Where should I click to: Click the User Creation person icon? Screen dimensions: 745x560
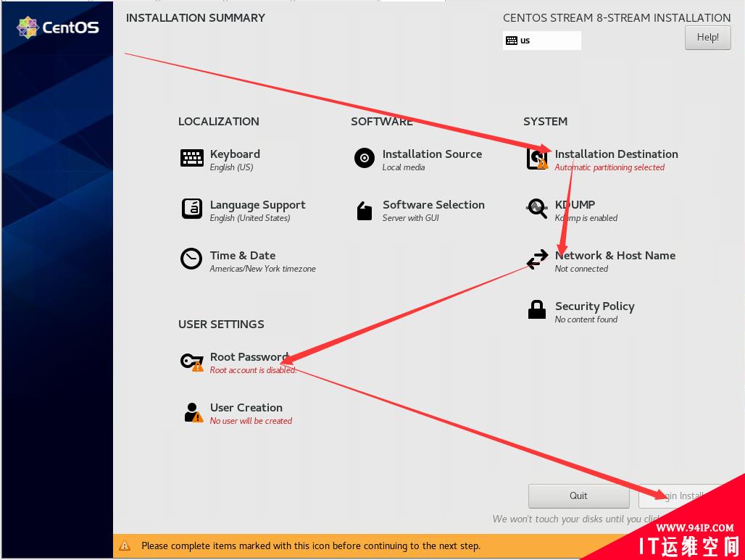point(193,412)
